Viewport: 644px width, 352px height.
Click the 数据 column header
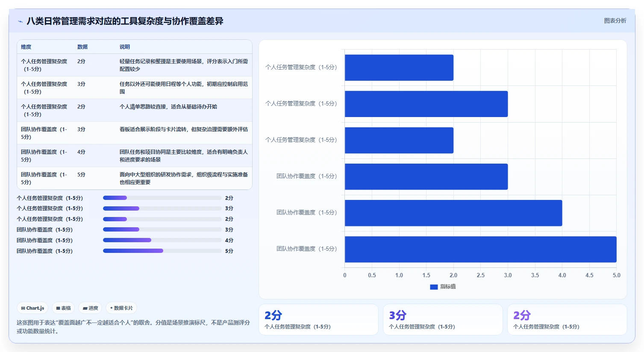pos(82,47)
